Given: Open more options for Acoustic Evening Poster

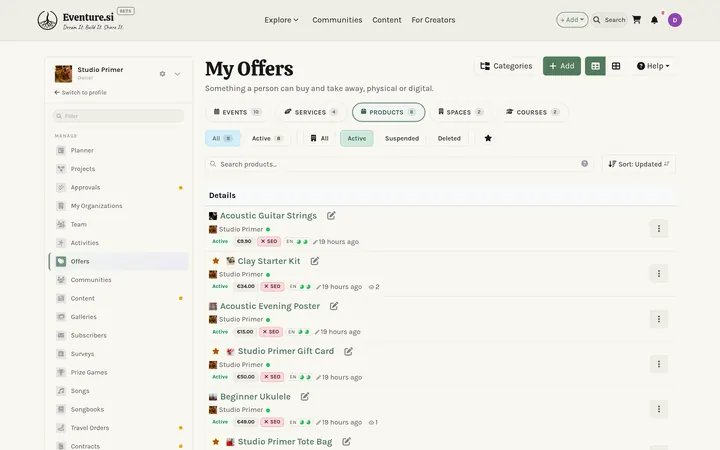Looking at the screenshot, I should point(658,319).
